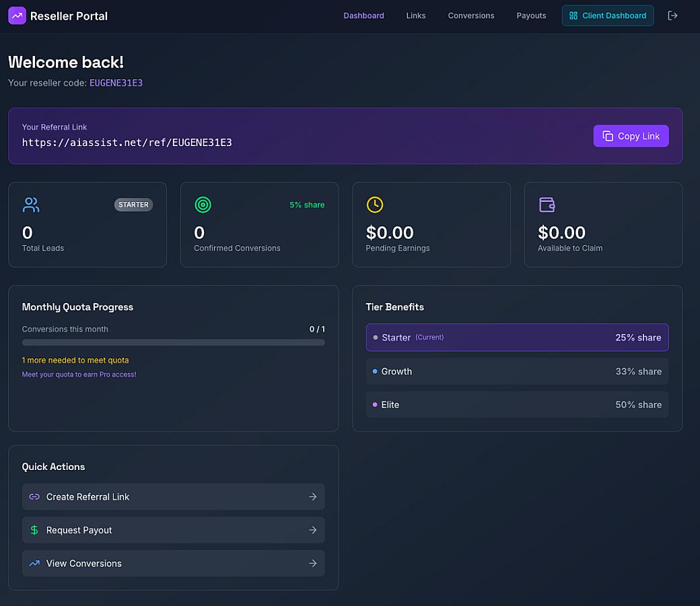Screen dimensions: 700x606
Task: Click the reseller code EUGENE31E3
Action: [116, 83]
